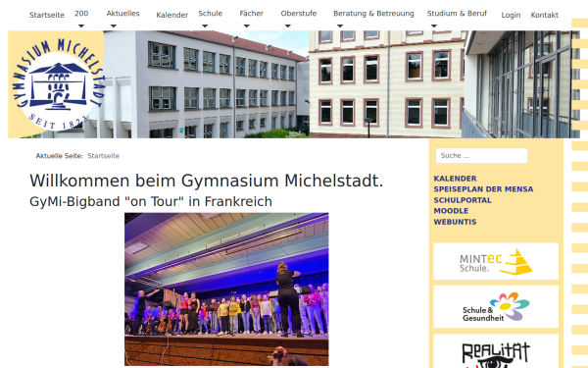Viewport: 588px width, 368px height.
Task: Open the MINT-EC Schule logo banner
Action: 496,261
